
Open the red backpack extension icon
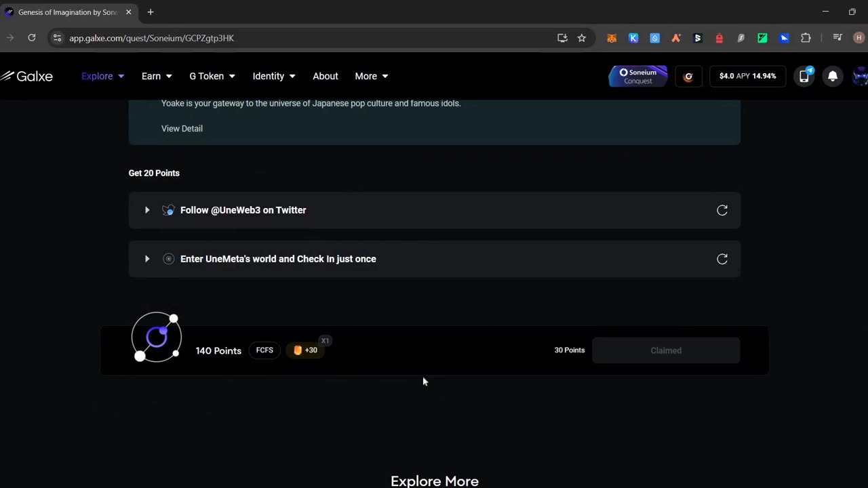(719, 38)
